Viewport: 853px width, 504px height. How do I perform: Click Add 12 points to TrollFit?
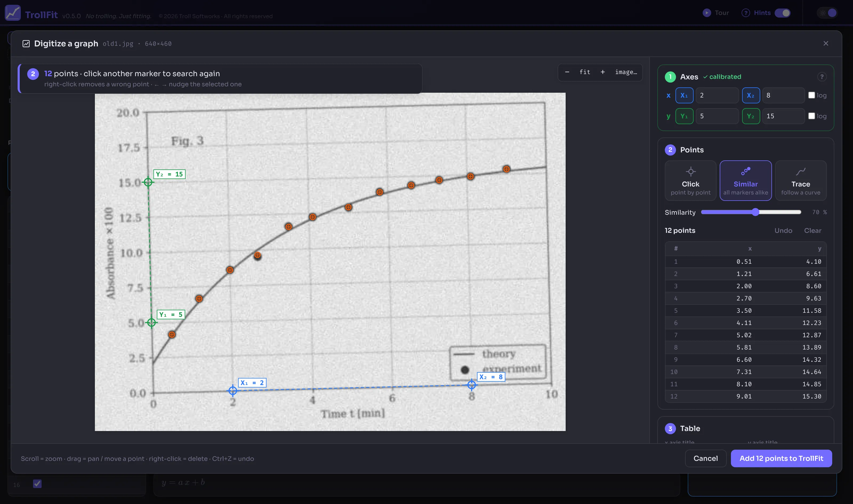781,458
